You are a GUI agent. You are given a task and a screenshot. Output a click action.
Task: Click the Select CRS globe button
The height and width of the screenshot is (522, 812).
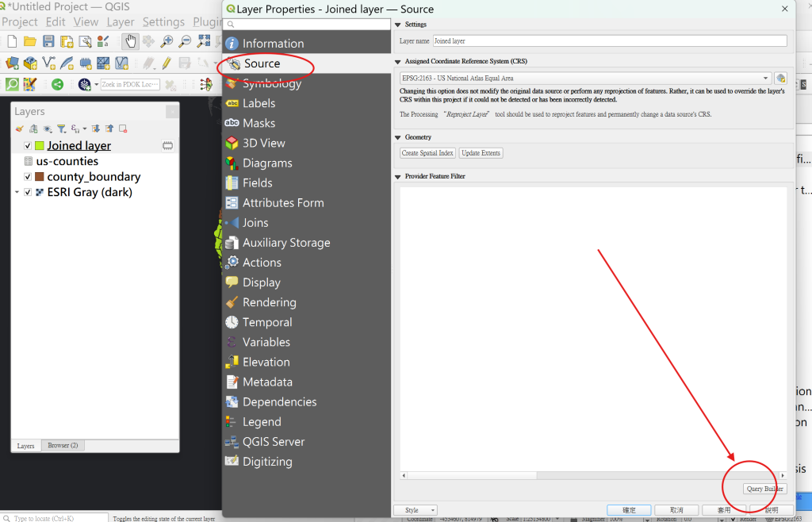point(781,79)
